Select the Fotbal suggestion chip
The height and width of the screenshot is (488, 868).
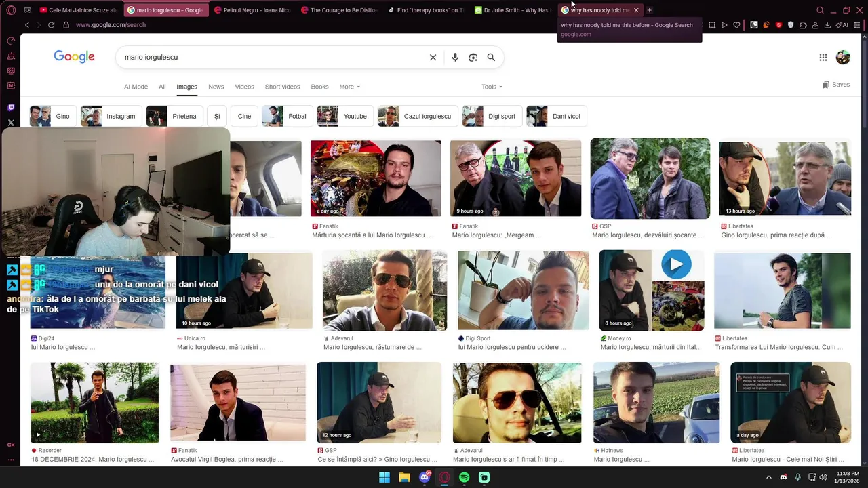[287, 116]
